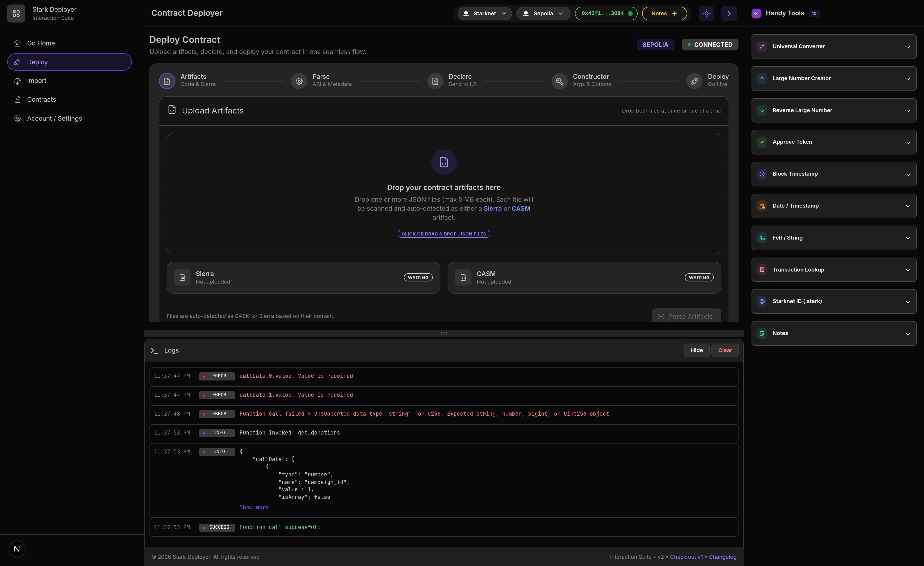
Task: Click the Large Number Creator up-arrow icon
Action: (x=762, y=78)
